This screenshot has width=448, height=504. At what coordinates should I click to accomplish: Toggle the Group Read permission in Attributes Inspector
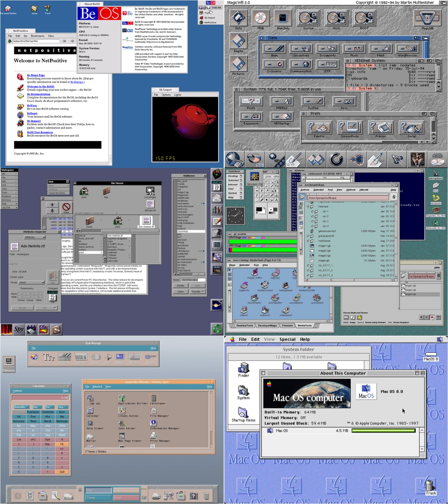(30, 294)
